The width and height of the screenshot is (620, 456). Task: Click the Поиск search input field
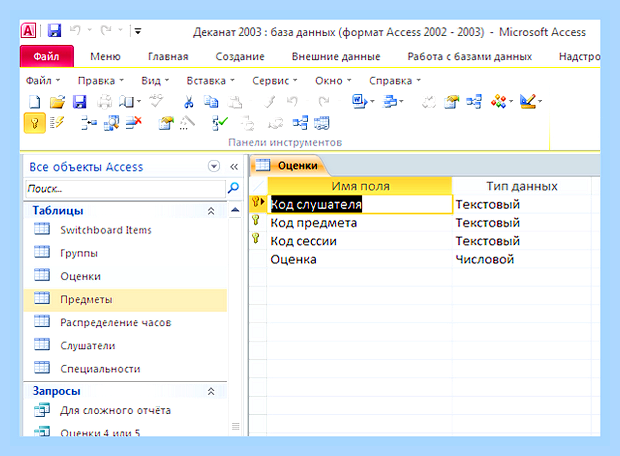125,189
